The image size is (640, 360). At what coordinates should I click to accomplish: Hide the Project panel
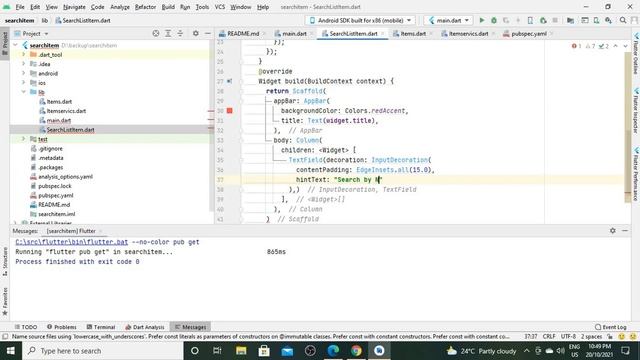(x=208, y=33)
